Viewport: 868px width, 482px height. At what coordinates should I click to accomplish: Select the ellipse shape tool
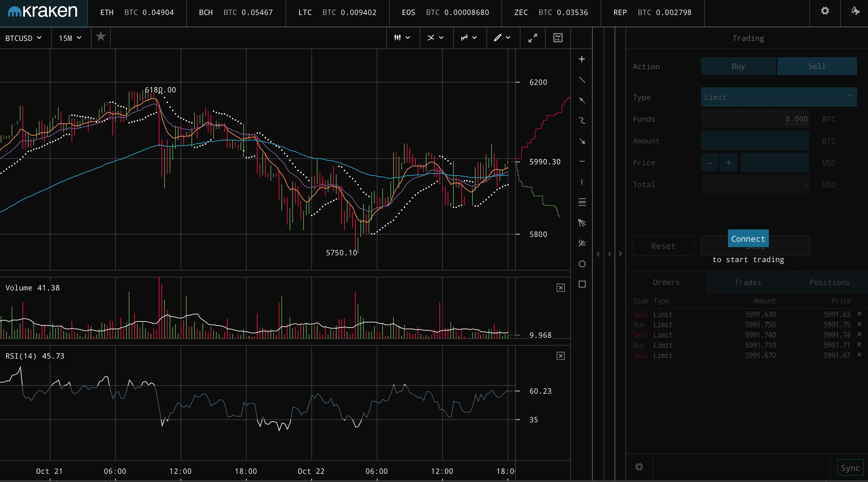coord(582,264)
